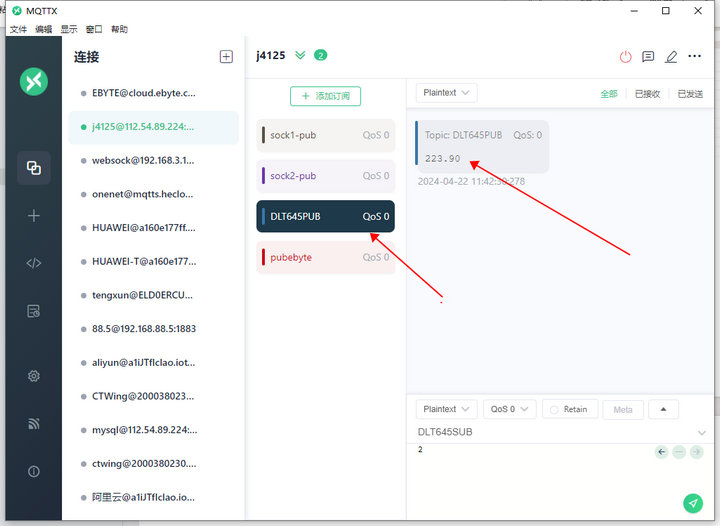Open the received messages Plaintext format dropdown
Screen dimensions: 720x526
(x=446, y=93)
